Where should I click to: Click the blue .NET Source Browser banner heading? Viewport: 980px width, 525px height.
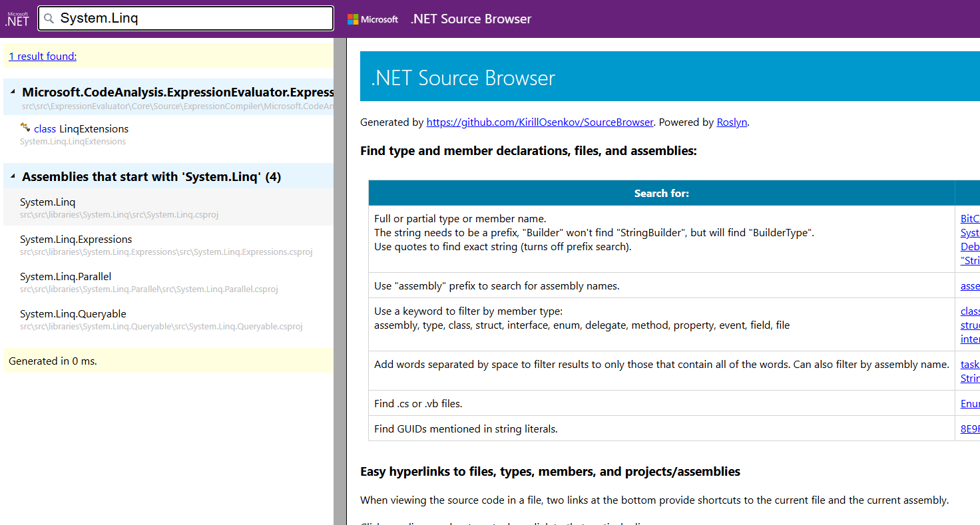click(x=463, y=78)
